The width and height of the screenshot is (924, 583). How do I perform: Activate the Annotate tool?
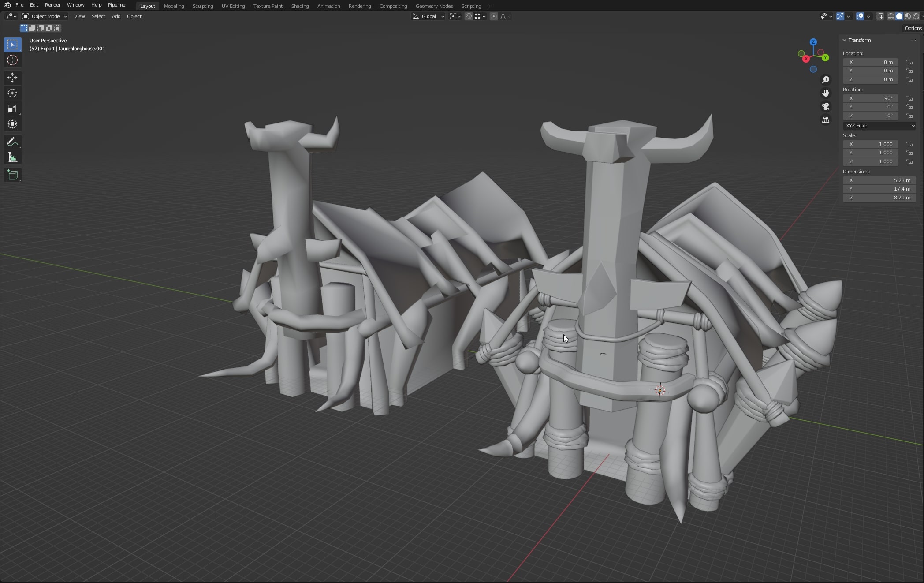click(x=12, y=142)
